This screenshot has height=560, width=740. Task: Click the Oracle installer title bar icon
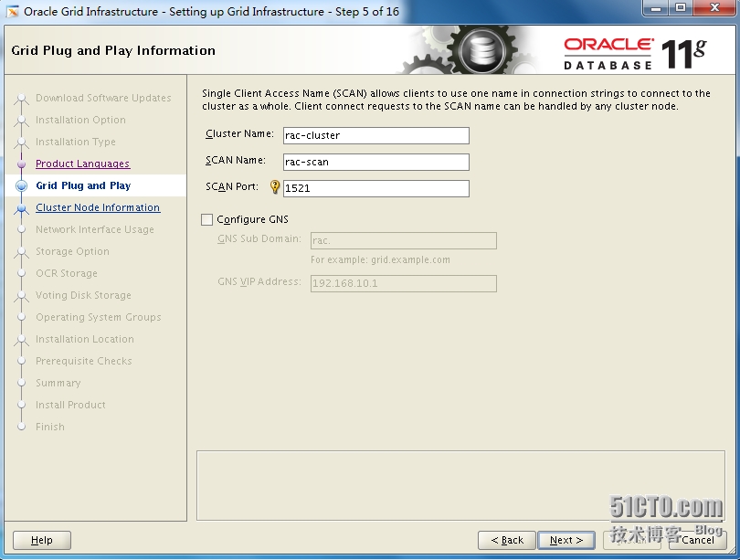12,11
